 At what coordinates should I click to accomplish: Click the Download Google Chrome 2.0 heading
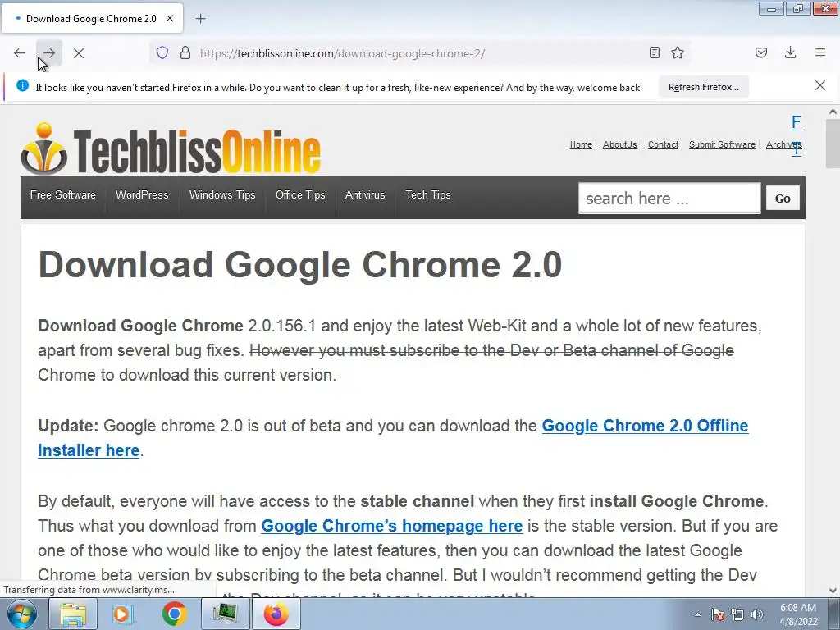click(x=300, y=265)
